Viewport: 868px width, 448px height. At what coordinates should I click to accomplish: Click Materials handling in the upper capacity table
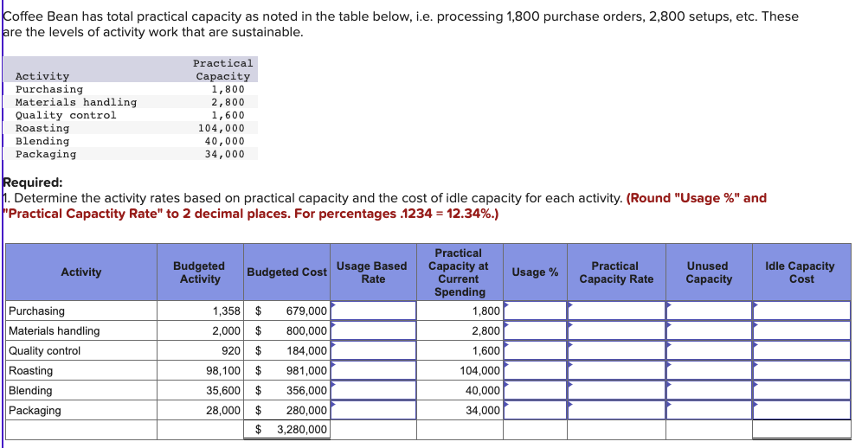pos(76,102)
